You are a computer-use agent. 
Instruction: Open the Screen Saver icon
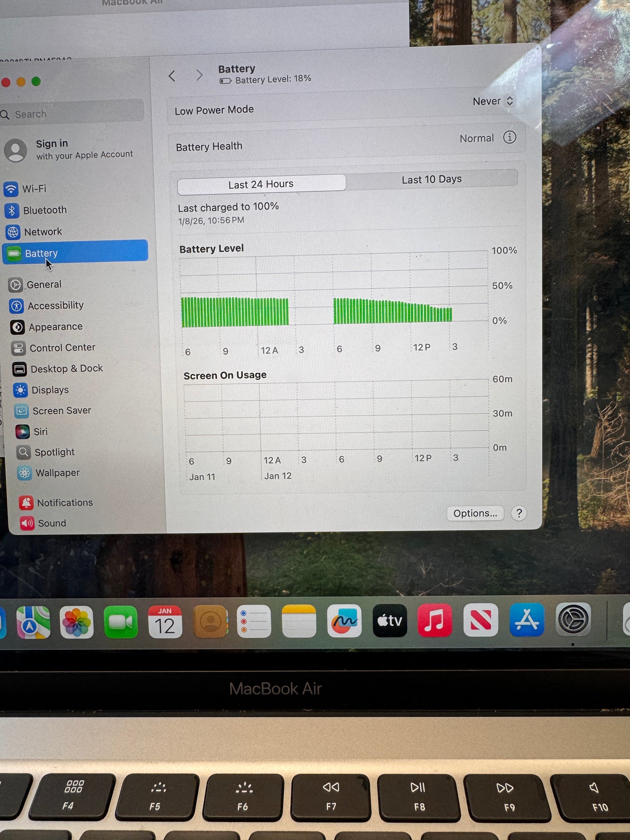[x=21, y=411]
